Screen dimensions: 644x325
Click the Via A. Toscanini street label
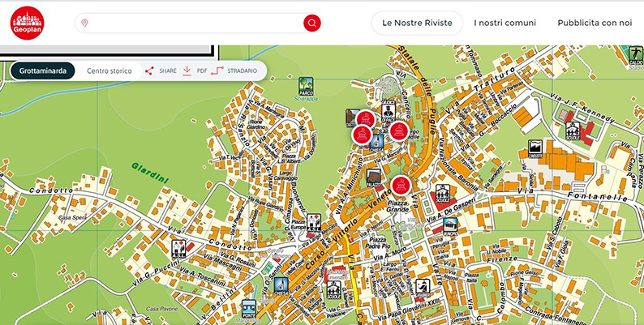click(204, 277)
